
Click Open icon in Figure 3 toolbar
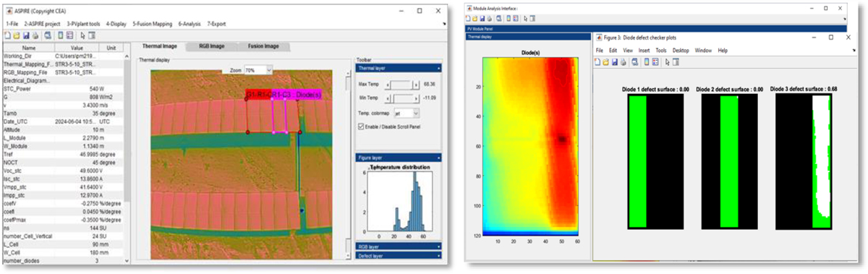pos(605,62)
